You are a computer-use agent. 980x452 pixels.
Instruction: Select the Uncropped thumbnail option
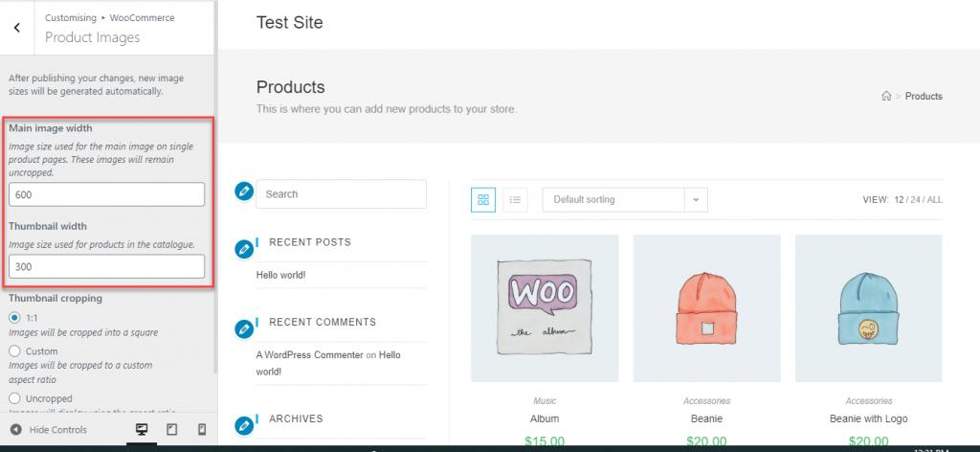pos(14,398)
